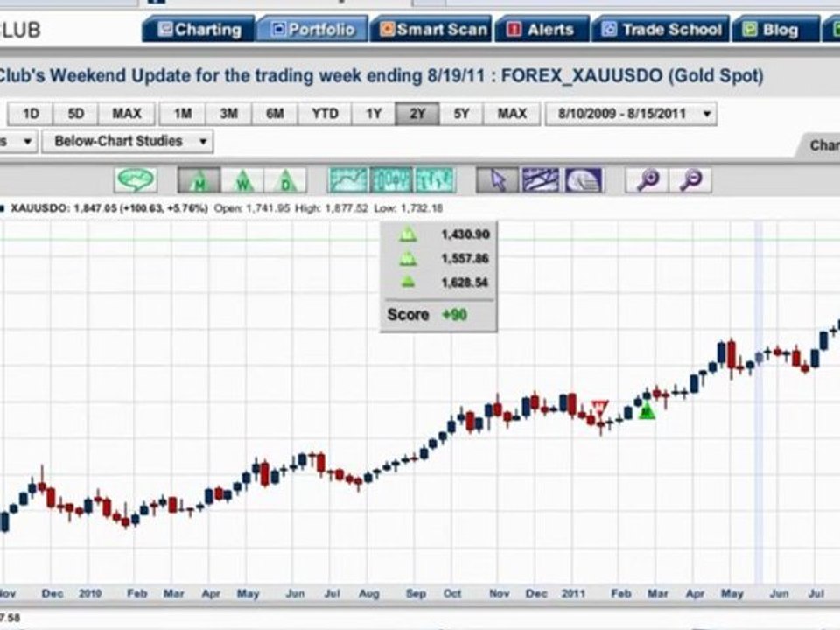Select the 1M time range

(183, 114)
